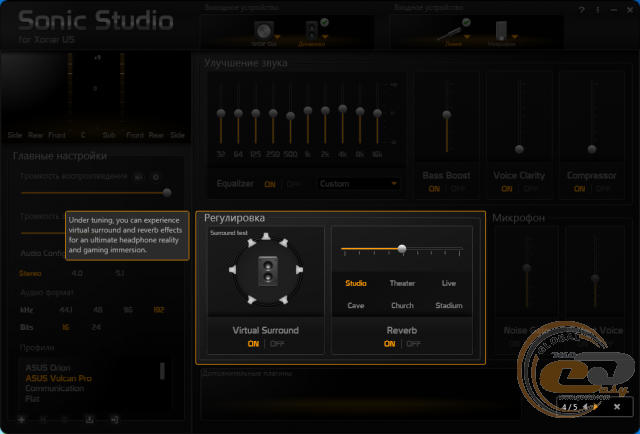Click the playback volume slider knob
This screenshot has height=434, width=640.
[167, 193]
